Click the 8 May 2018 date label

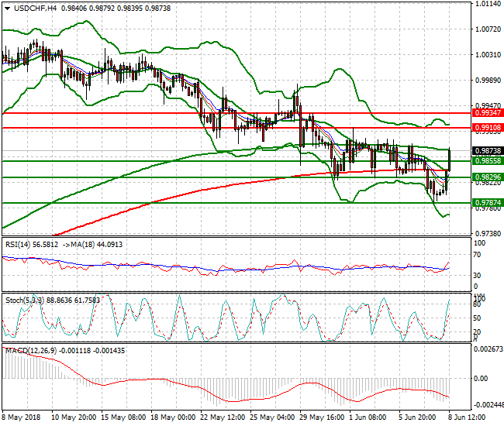21,417
